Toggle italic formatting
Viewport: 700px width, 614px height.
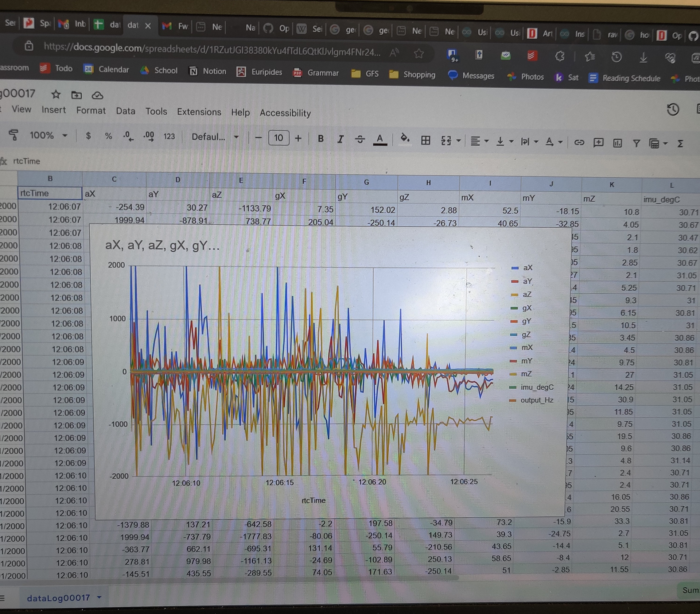(x=340, y=139)
